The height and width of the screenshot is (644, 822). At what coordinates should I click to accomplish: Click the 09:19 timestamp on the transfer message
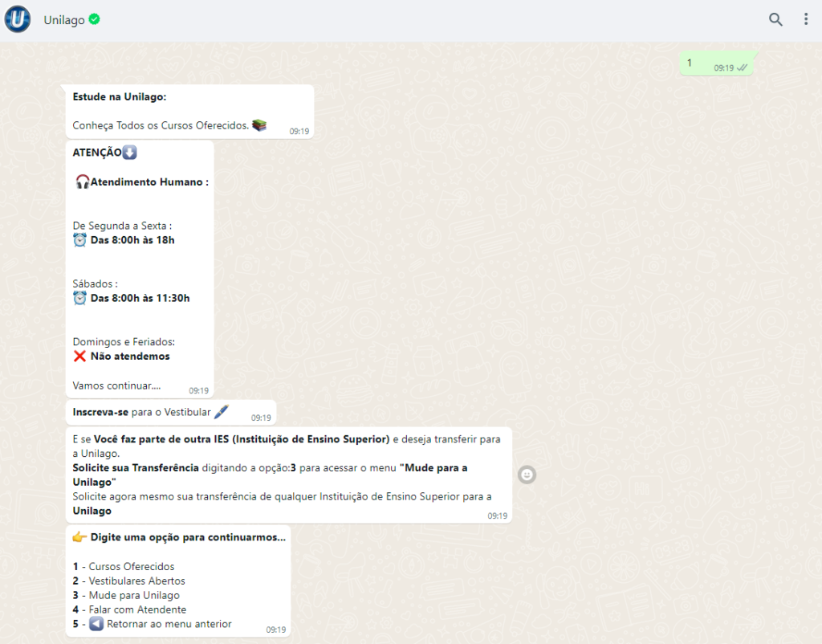point(498,516)
